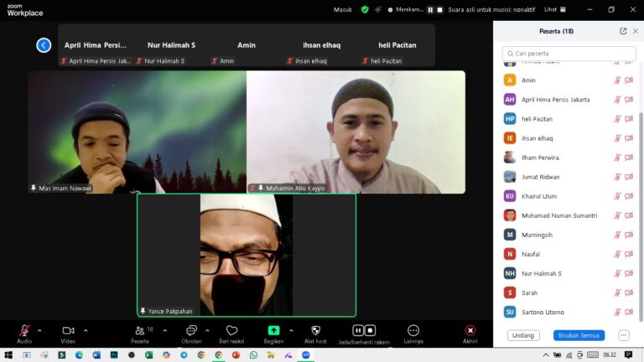The height and width of the screenshot is (362, 644).
Task: Click the Beri reaksi heart icon
Action: point(231,331)
